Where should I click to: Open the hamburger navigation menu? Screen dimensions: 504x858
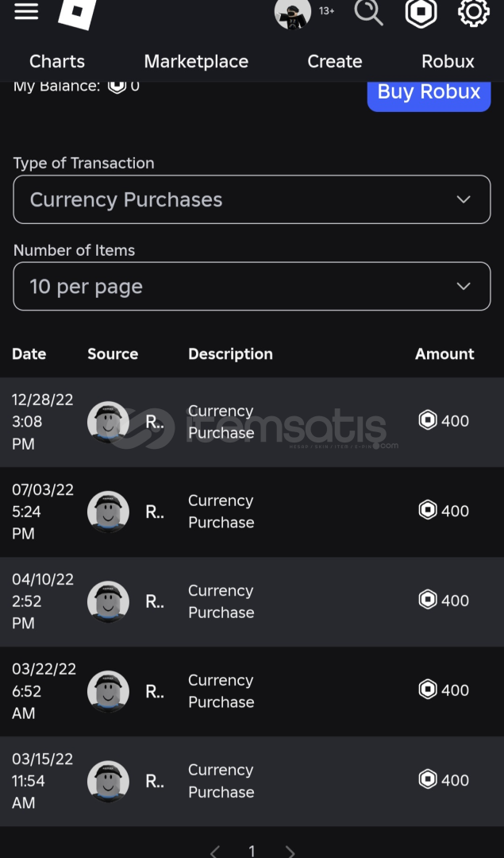click(26, 12)
